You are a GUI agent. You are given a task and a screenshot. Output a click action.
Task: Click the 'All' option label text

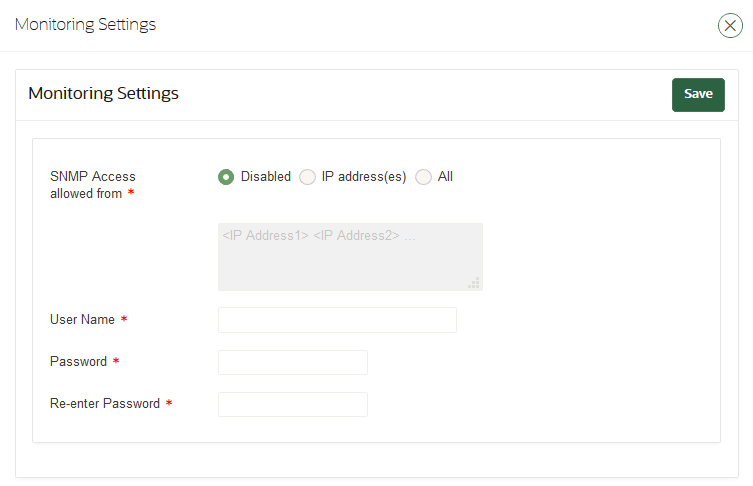point(445,177)
